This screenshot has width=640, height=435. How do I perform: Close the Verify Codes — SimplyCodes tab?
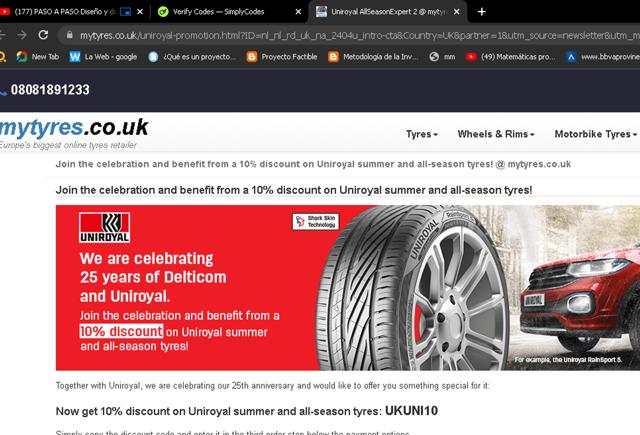pos(298,12)
